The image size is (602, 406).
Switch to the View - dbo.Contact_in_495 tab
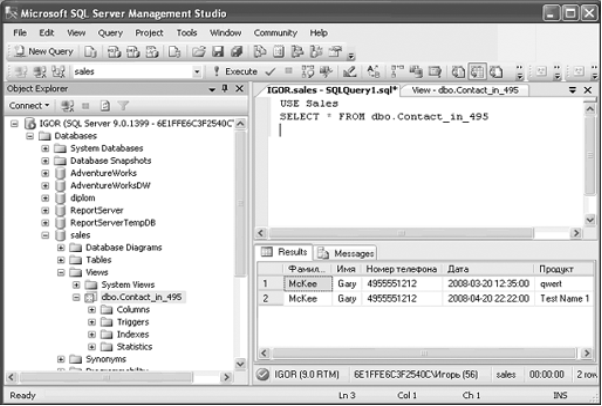pyautogui.click(x=465, y=91)
